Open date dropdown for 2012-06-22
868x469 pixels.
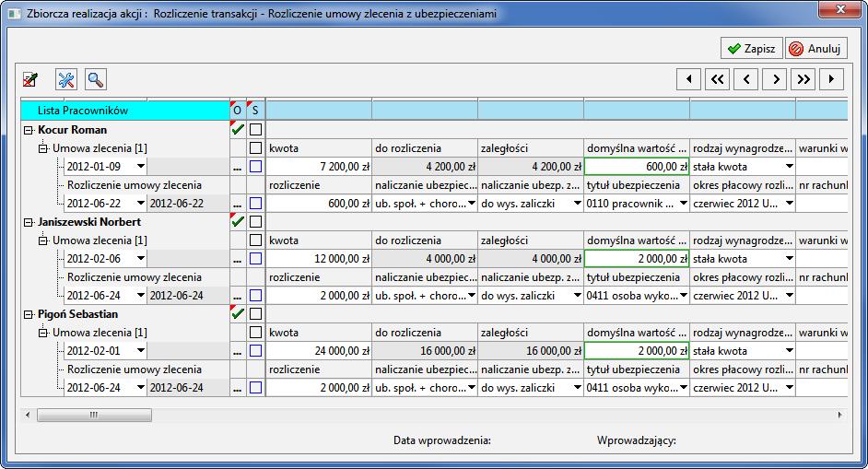coord(141,204)
